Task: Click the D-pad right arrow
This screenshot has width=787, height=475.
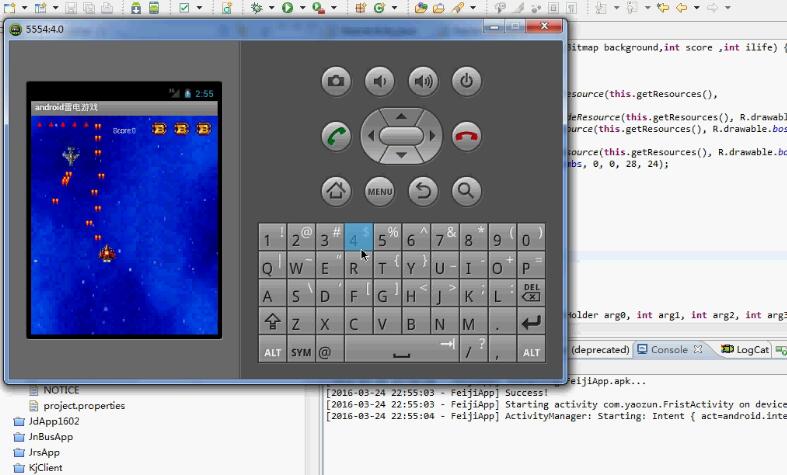Action: click(432, 136)
